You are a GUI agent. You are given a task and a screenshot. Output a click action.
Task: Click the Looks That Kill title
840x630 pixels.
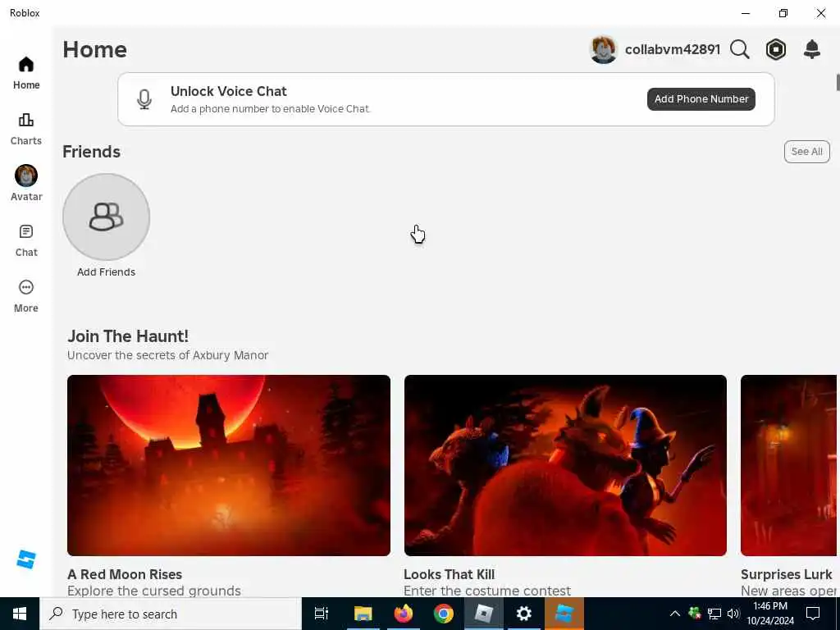(x=449, y=574)
